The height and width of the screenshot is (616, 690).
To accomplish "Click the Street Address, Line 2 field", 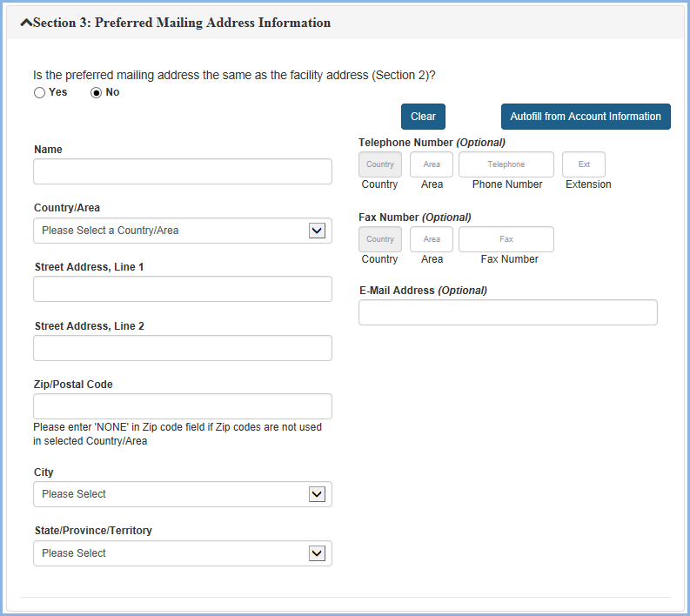I will click(x=183, y=348).
